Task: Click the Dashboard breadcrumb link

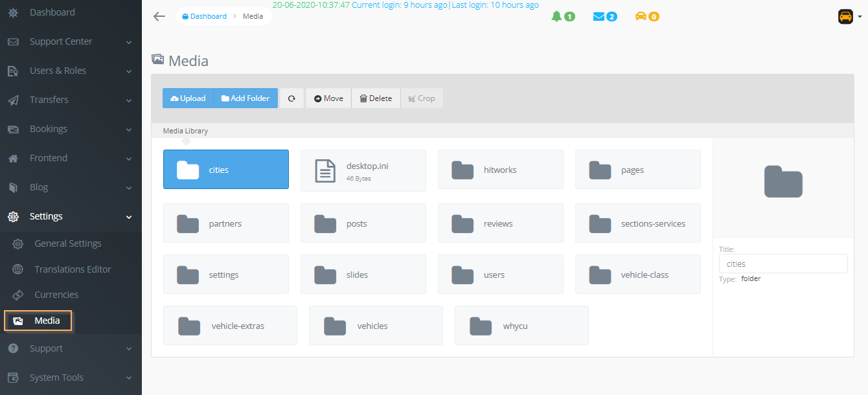Action: point(205,16)
